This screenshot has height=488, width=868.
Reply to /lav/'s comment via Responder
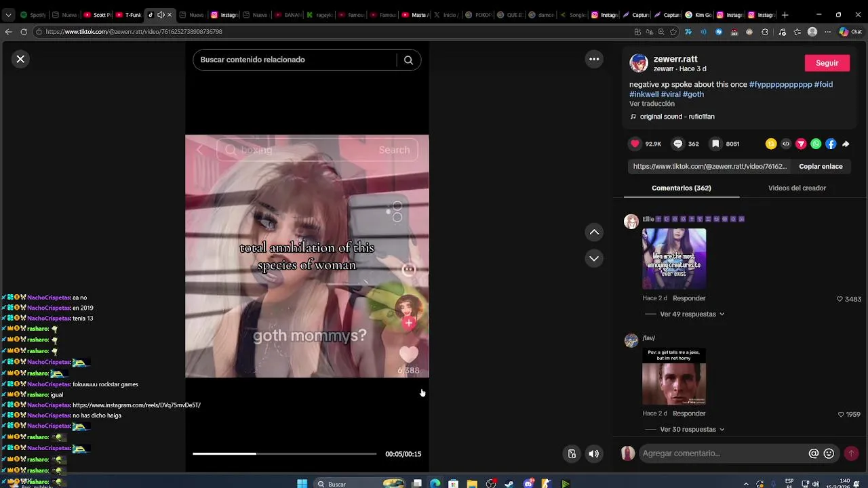[x=689, y=413]
